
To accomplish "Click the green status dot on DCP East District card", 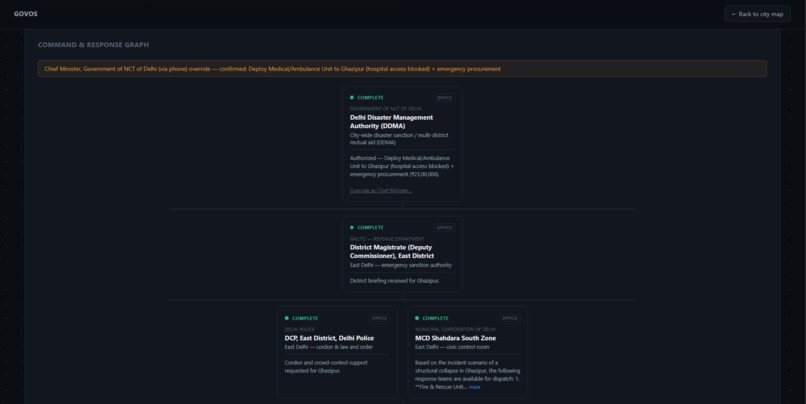I will pyautogui.click(x=286, y=318).
